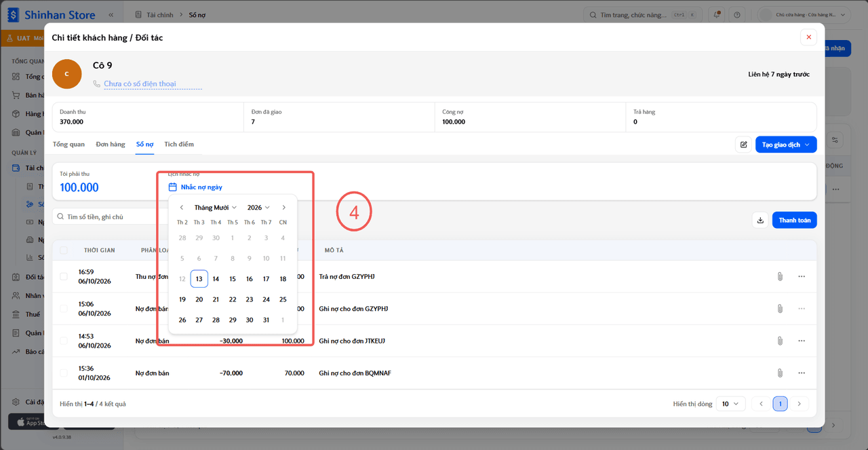Open attachment paperclip for Ghi nợ cho đơn GZYPHJ

(780, 309)
